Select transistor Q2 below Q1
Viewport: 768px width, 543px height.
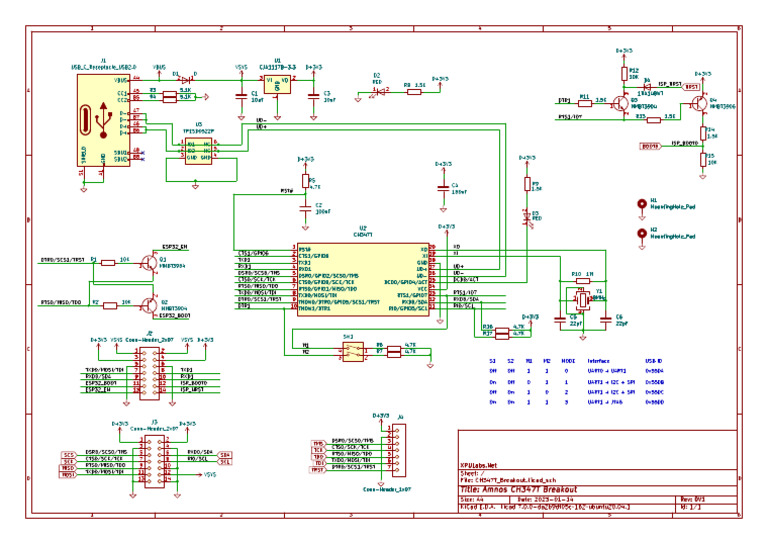click(148, 305)
